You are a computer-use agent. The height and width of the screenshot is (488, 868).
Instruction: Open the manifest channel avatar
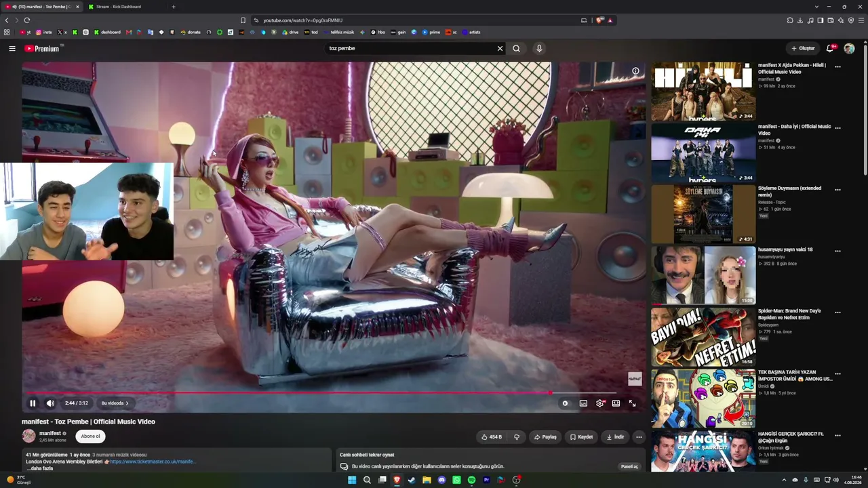tap(28, 436)
